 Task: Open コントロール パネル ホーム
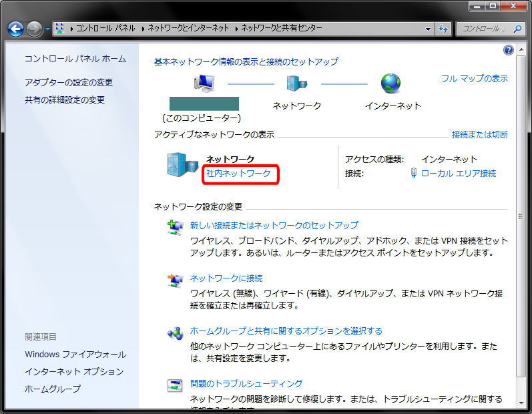75,59
